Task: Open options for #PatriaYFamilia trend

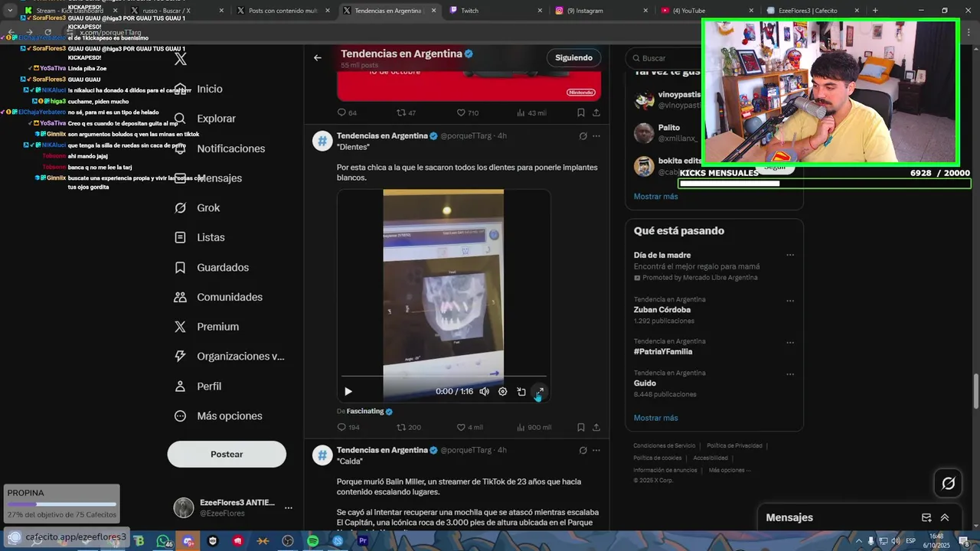Action: coord(790,342)
